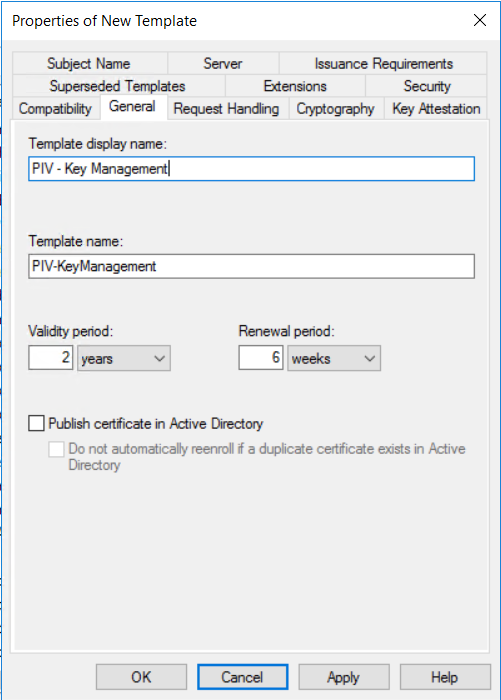Go to the Superseded Templates tab
This screenshot has height=700, width=501.
pos(118,86)
